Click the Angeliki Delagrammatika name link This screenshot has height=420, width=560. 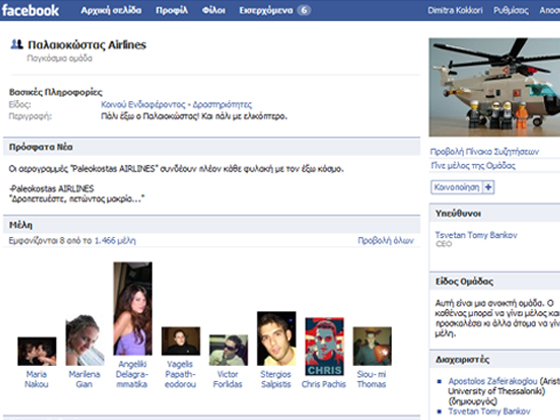click(132, 374)
